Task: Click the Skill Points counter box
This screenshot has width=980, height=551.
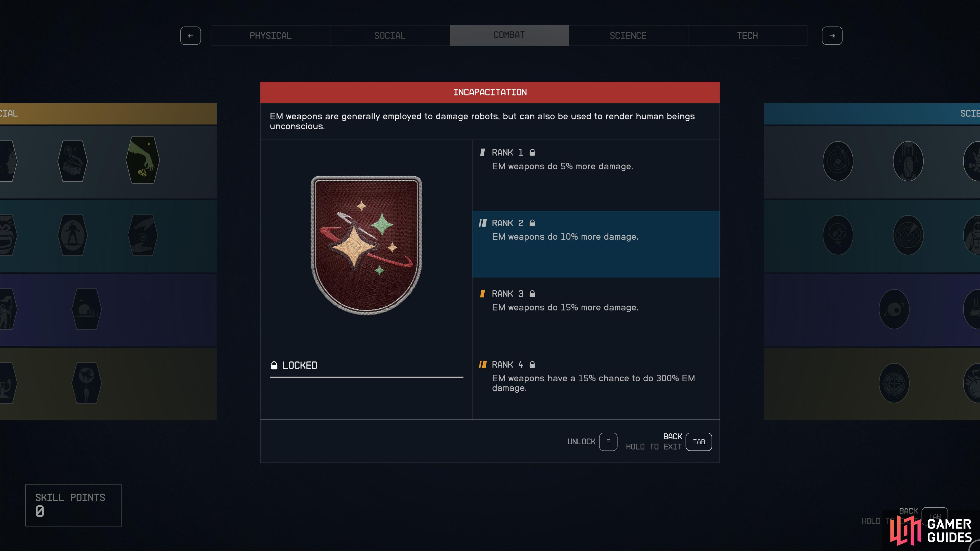Action: pos(73,505)
